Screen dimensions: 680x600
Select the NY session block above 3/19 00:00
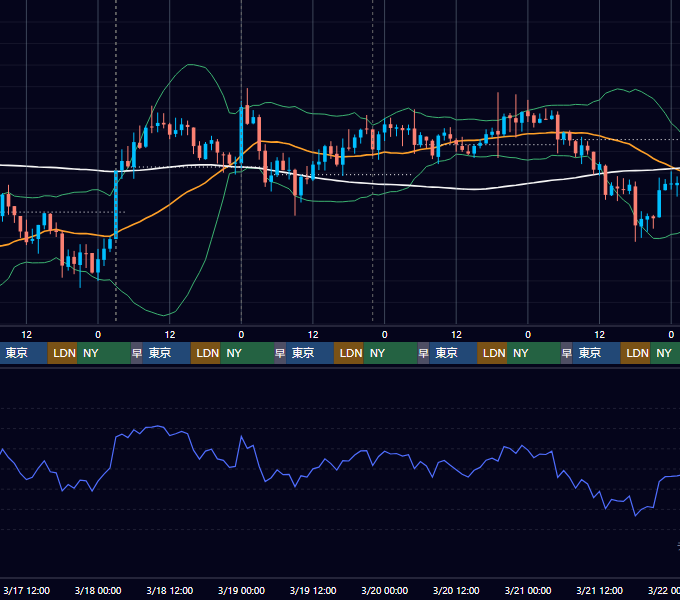[247, 353]
